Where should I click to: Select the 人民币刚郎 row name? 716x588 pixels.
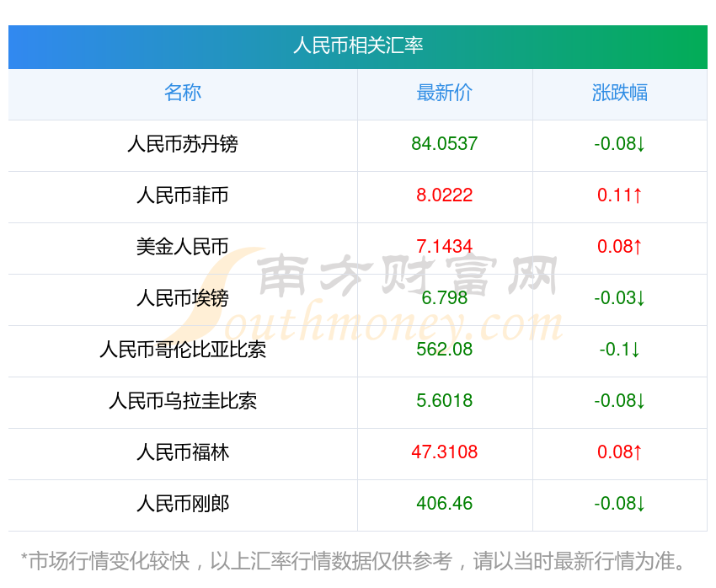click(183, 504)
